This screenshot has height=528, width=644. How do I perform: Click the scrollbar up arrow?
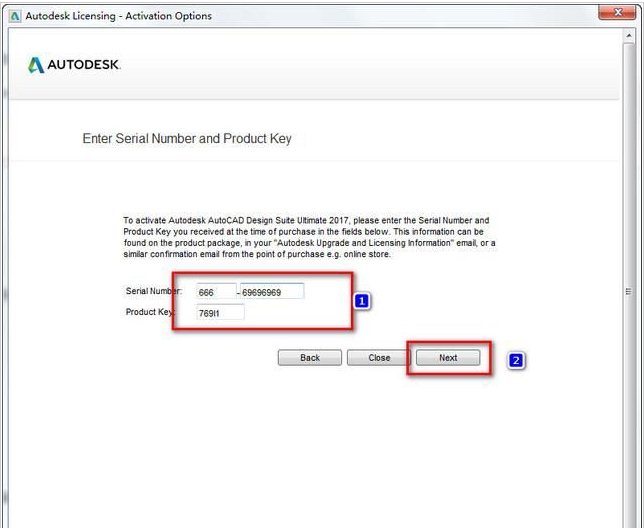(x=629, y=36)
